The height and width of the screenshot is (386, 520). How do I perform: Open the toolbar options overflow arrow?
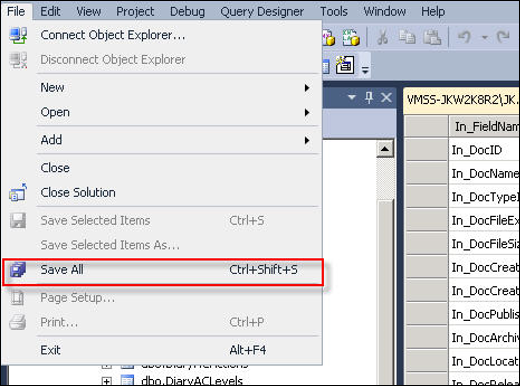click(x=365, y=70)
